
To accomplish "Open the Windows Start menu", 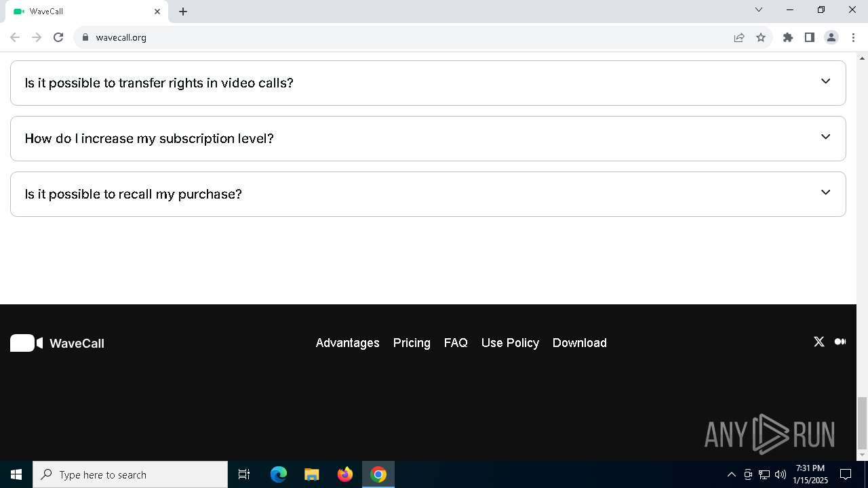I will point(16,474).
